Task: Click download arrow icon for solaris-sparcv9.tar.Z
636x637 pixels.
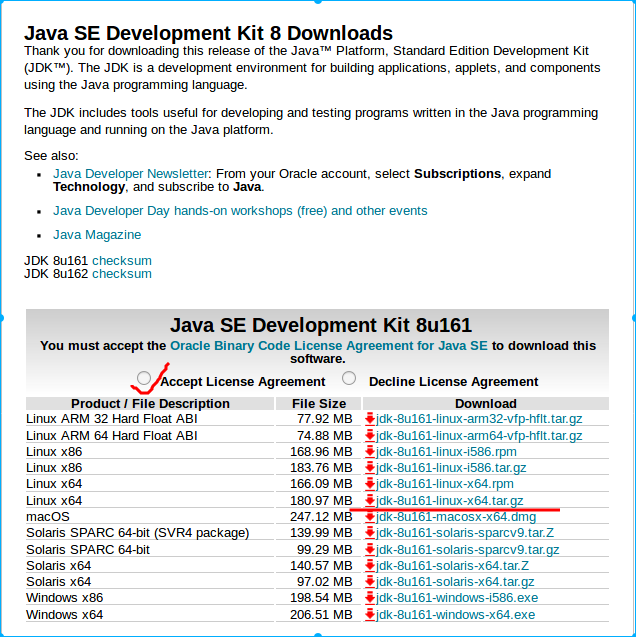Action: [x=370, y=533]
